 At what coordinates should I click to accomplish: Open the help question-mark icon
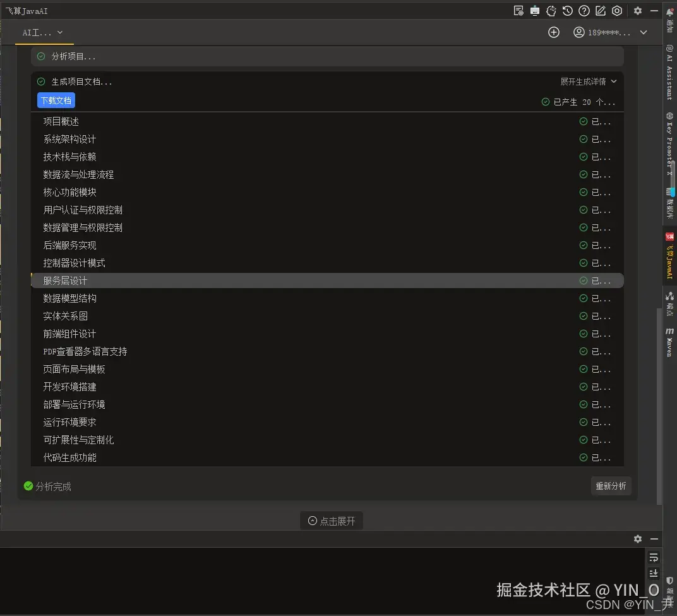584,11
